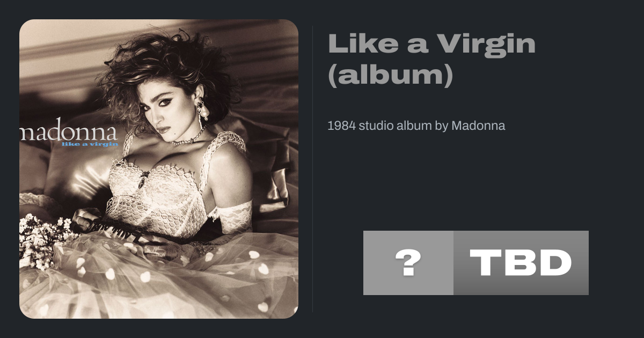
Task: Click the blue "like a virgin" cover text
Action: click(x=89, y=144)
